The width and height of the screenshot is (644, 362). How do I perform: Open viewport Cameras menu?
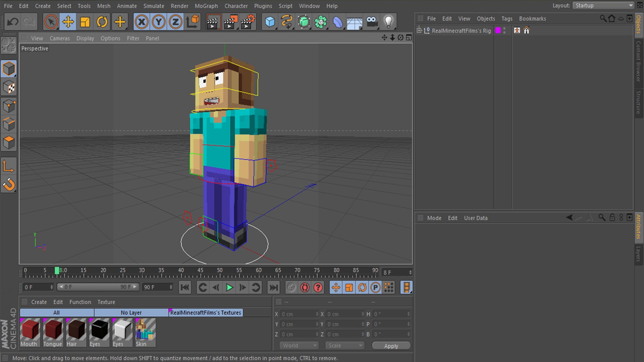tap(60, 38)
